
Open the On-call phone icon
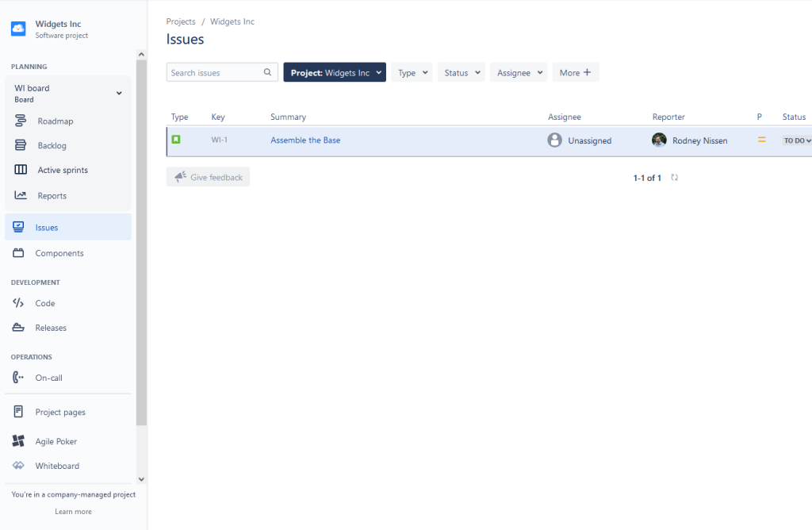[18, 378]
